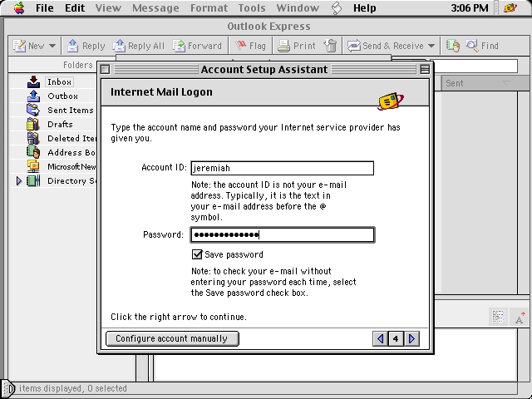
Task: Select the Sent Items folder icon
Action: coord(33,110)
